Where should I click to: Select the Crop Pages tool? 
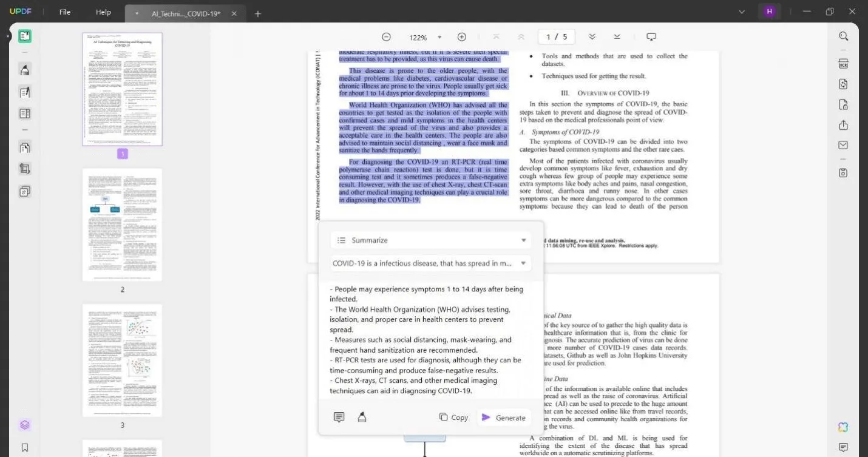click(25, 168)
